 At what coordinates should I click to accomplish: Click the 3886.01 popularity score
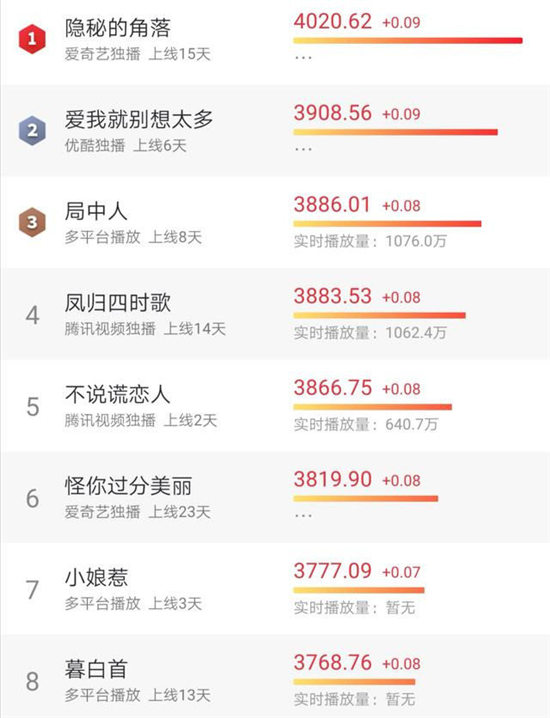pyautogui.click(x=332, y=205)
